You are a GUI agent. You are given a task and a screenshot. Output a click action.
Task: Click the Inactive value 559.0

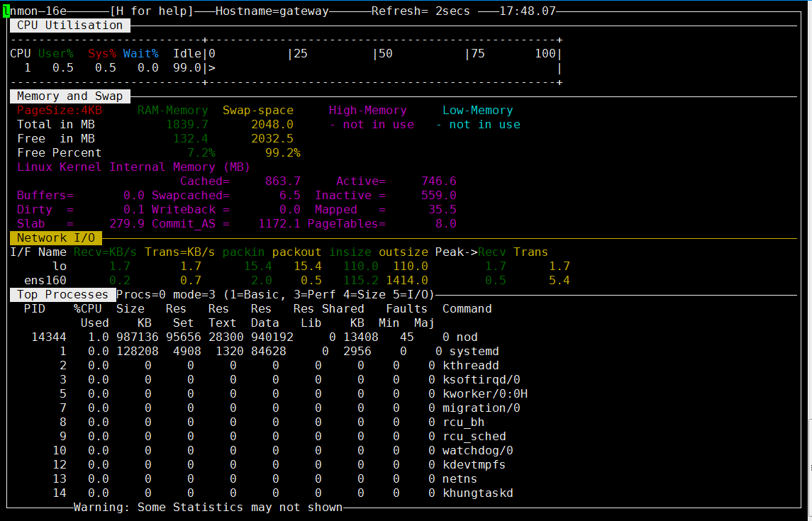(439, 196)
